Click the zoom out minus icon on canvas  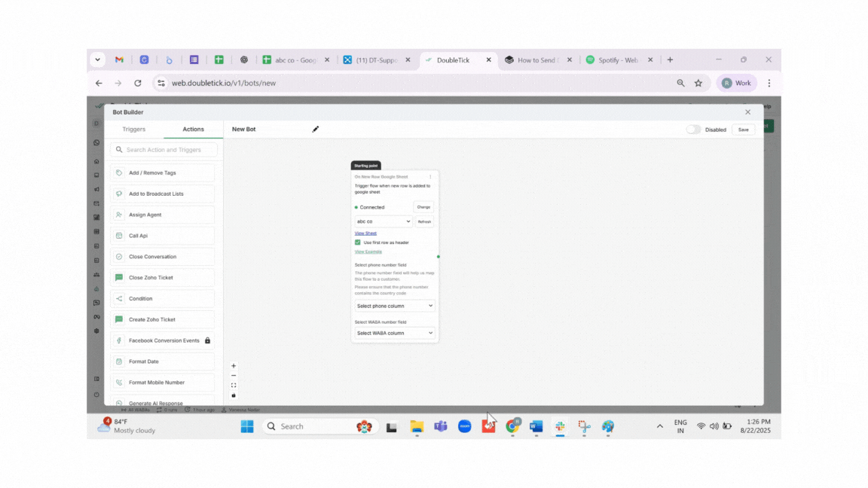[x=234, y=376]
